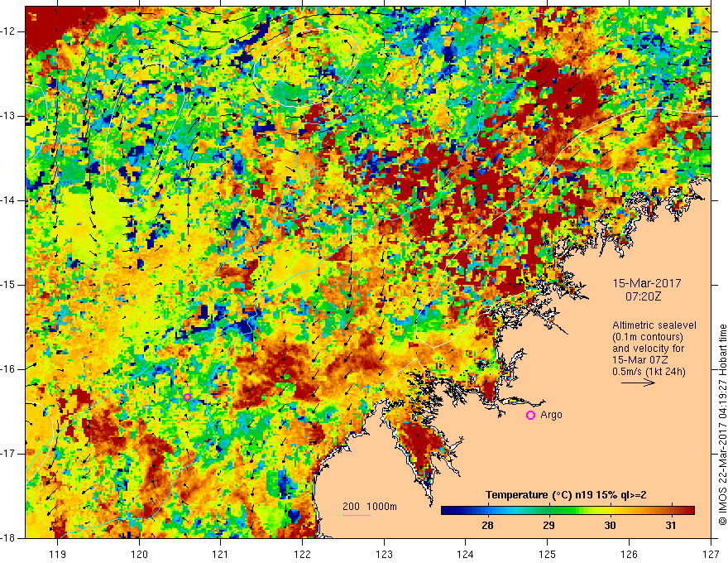Click the longitude label 120
The height and width of the screenshot is (563, 728).
pos(139,554)
